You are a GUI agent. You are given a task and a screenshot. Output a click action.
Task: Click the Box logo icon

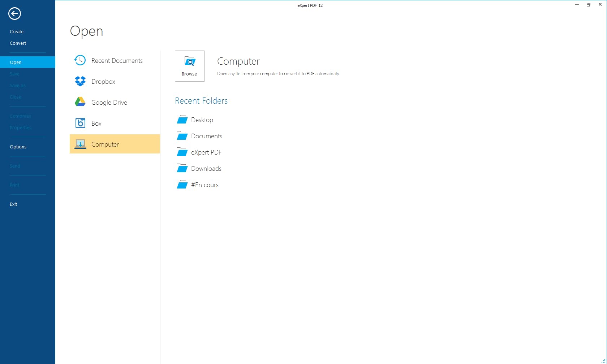[x=80, y=123]
